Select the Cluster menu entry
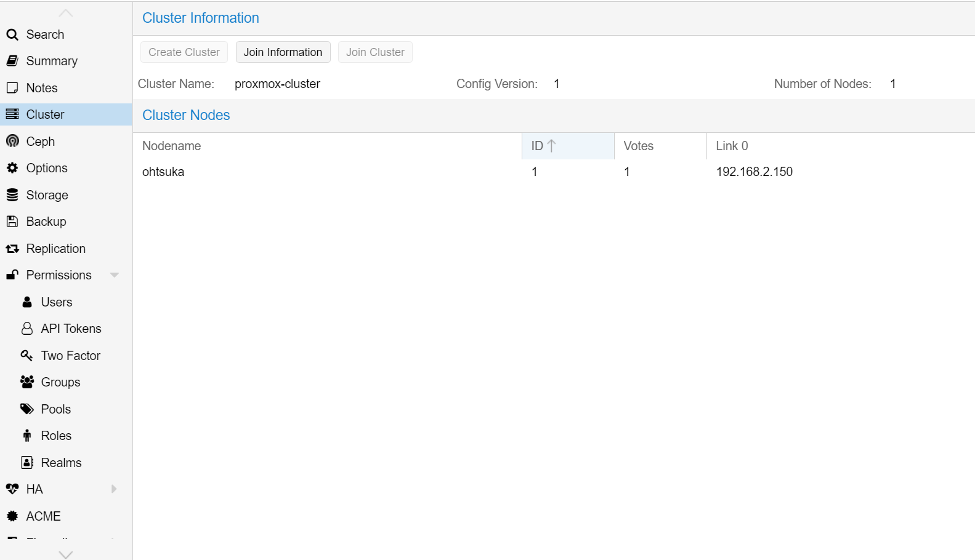 pyautogui.click(x=66, y=114)
